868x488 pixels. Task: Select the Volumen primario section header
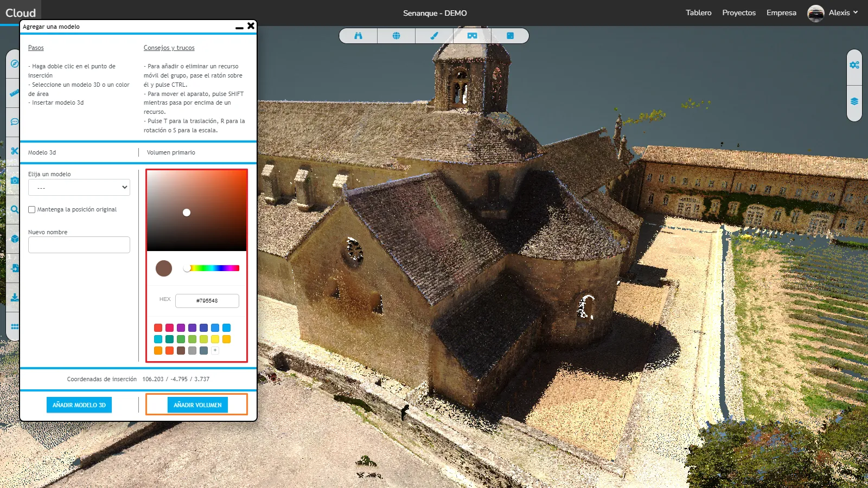171,152
